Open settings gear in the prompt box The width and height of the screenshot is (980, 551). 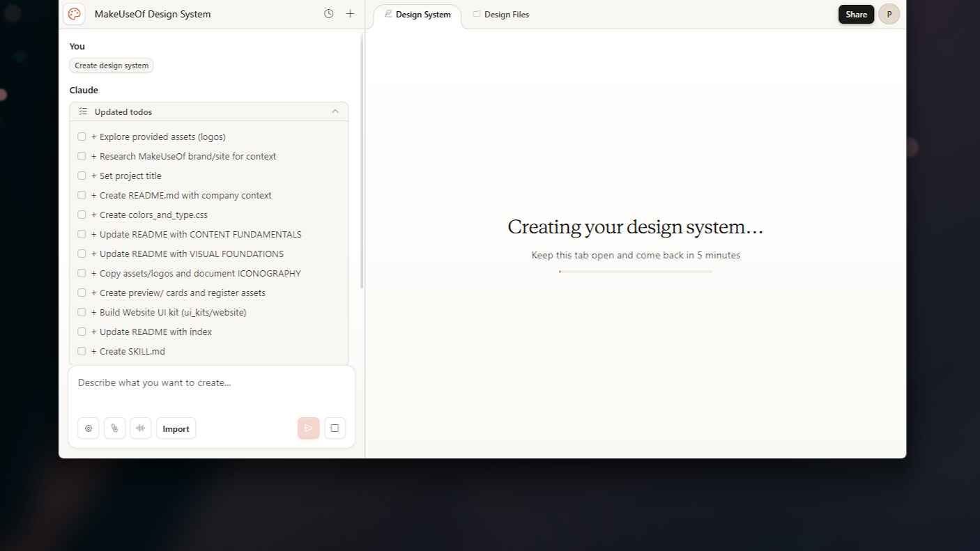pos(89,428)
